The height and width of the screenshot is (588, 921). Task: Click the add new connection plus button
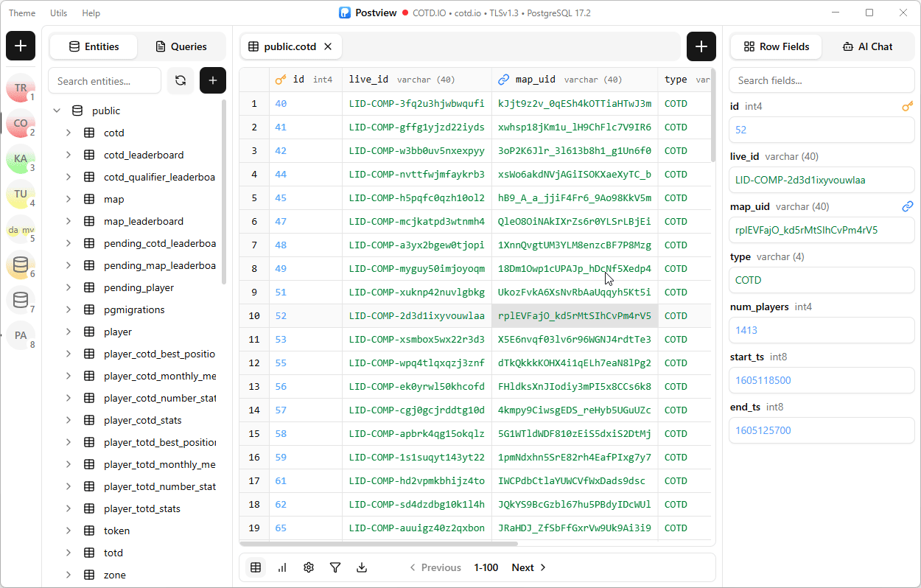[21, 46]
